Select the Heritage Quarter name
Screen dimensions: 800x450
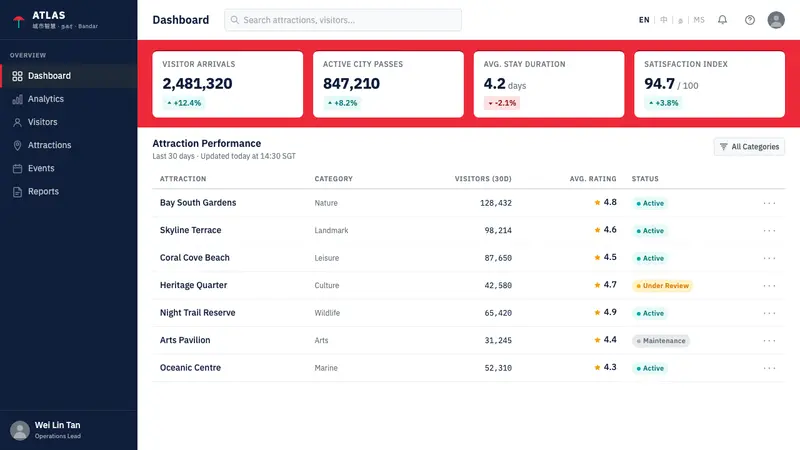(x=193, y=285)
